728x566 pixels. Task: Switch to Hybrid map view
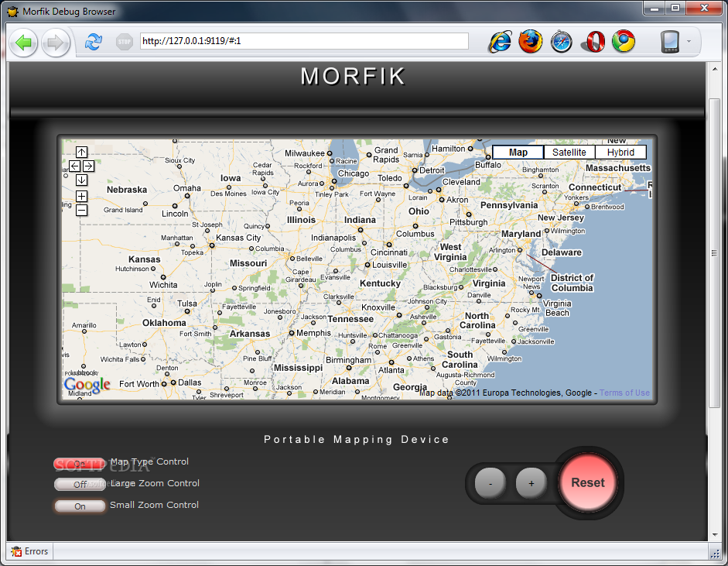(620, 153)
